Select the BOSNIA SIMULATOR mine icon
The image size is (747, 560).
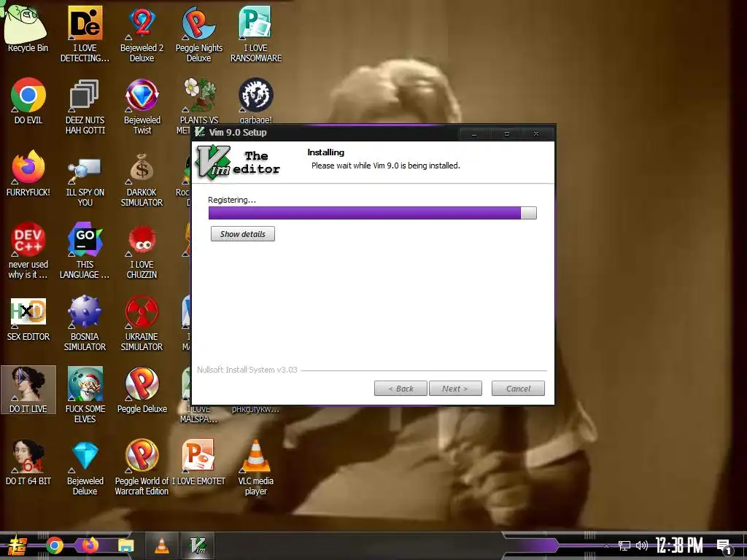coord(85,324)
